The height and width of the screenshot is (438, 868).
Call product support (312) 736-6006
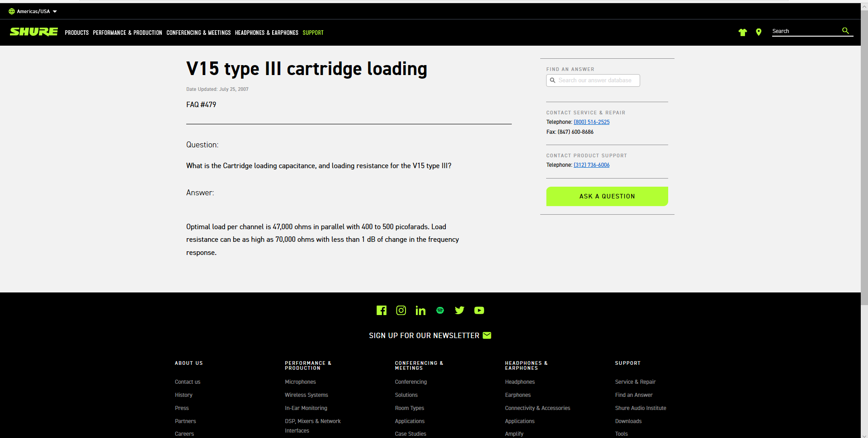[x=592, y=165]
